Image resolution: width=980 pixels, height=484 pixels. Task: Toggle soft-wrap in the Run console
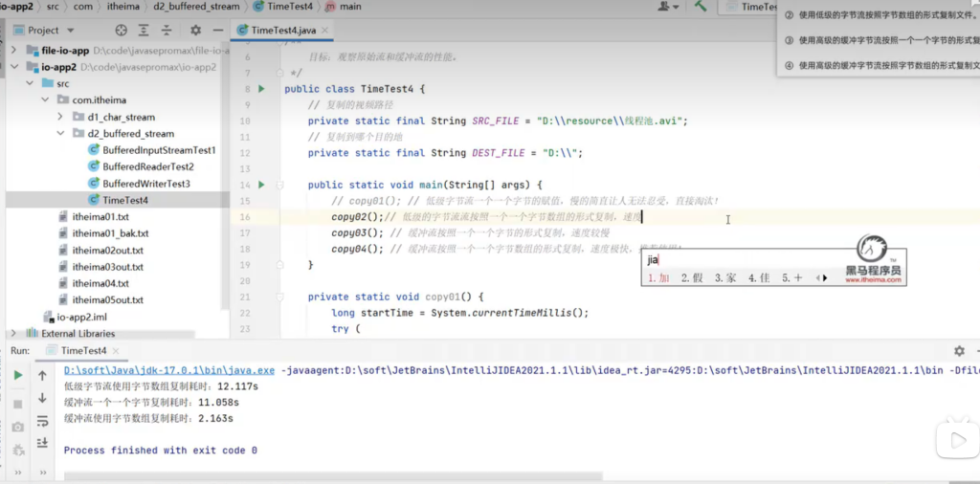[x=42, y=421]
